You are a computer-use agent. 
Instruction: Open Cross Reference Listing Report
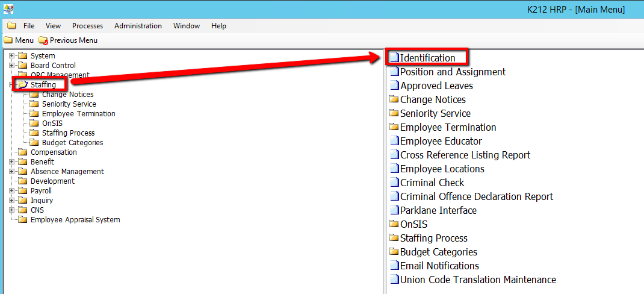(x=465, y=155)
